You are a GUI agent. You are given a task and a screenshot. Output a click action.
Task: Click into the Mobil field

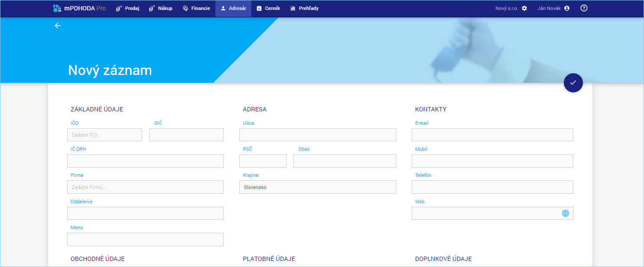click(492, 161)
